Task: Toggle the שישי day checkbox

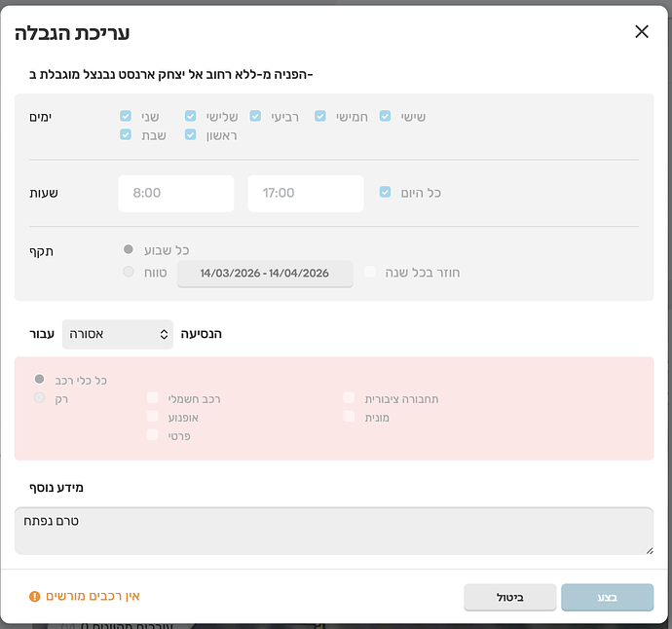Action: tap(386, 116)
